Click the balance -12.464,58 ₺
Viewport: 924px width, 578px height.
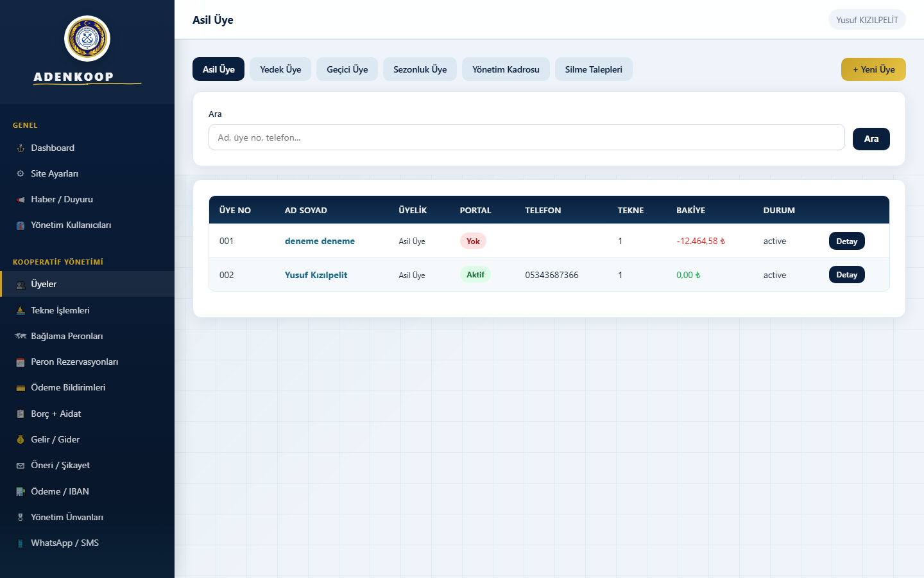tap(701, 241)
